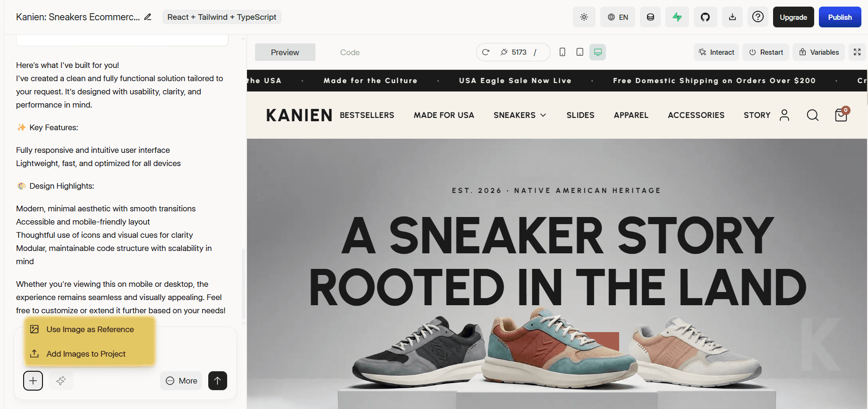Download the project code
The height and width of the screenshot is (409, 868).
point(732,17)
